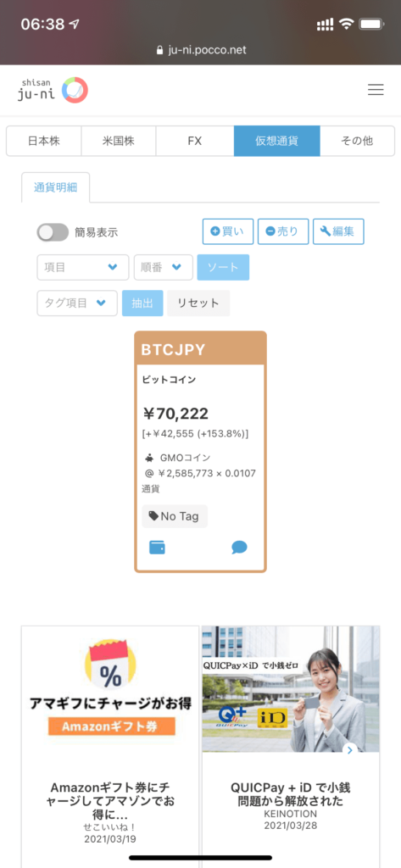Click the 売り sell button
This screenshot has width=401, height=868.
pyautogui.click(x=282, y=231)
